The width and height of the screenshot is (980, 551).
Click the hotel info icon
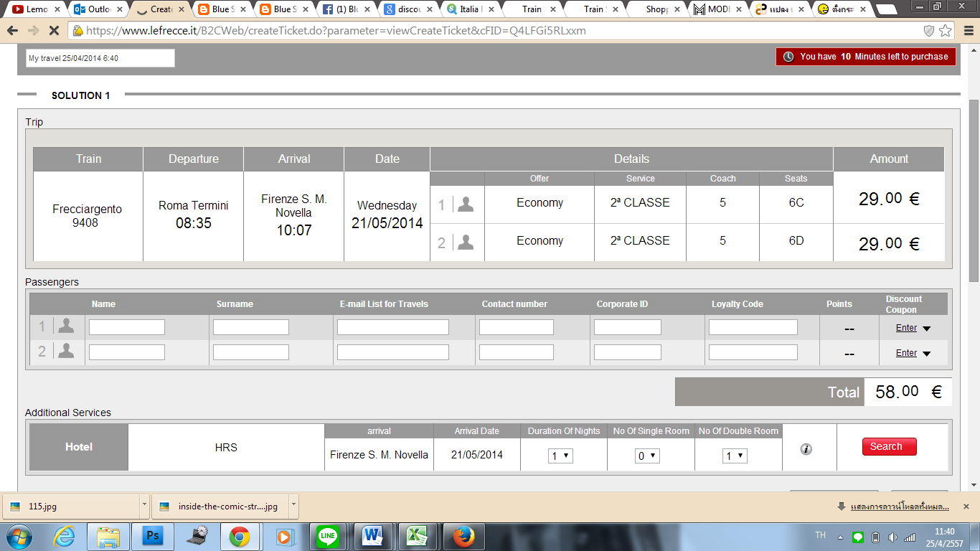(x=806, y=449)
